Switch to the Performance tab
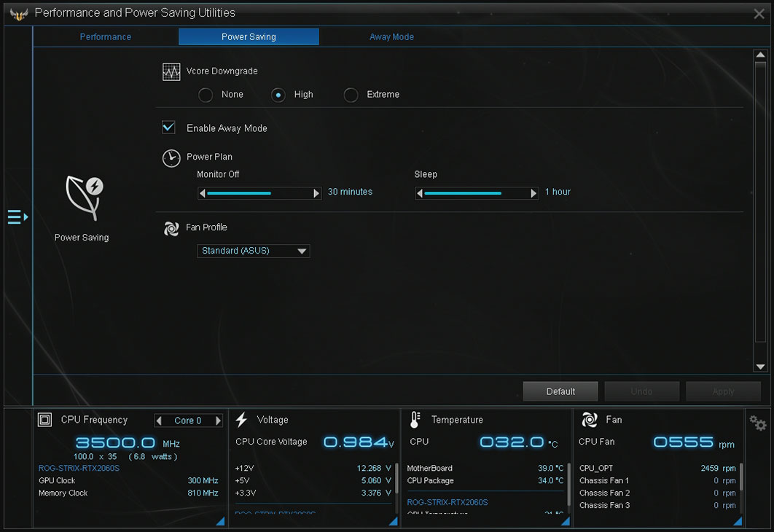This screenshot has width=774, height=532. (106, 37)
